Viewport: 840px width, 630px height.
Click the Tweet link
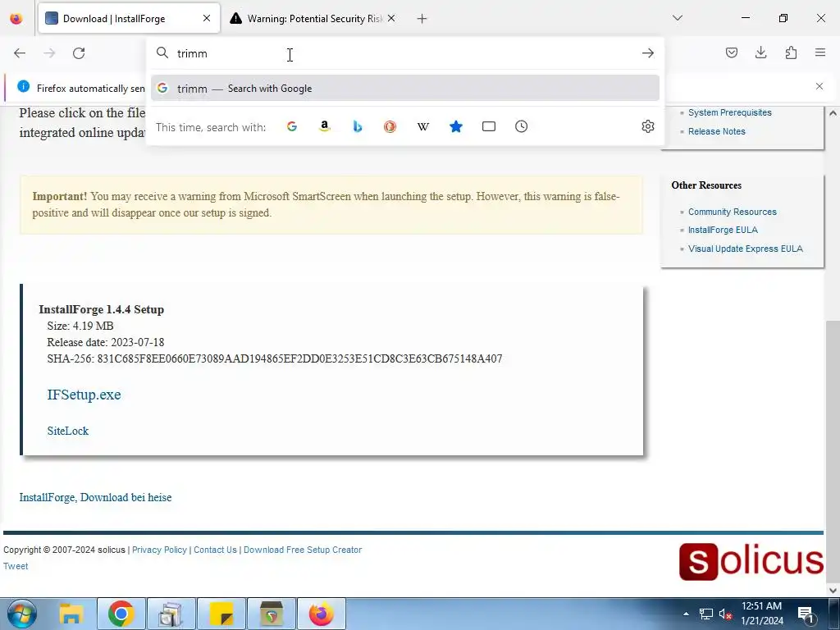coord(16,566)
